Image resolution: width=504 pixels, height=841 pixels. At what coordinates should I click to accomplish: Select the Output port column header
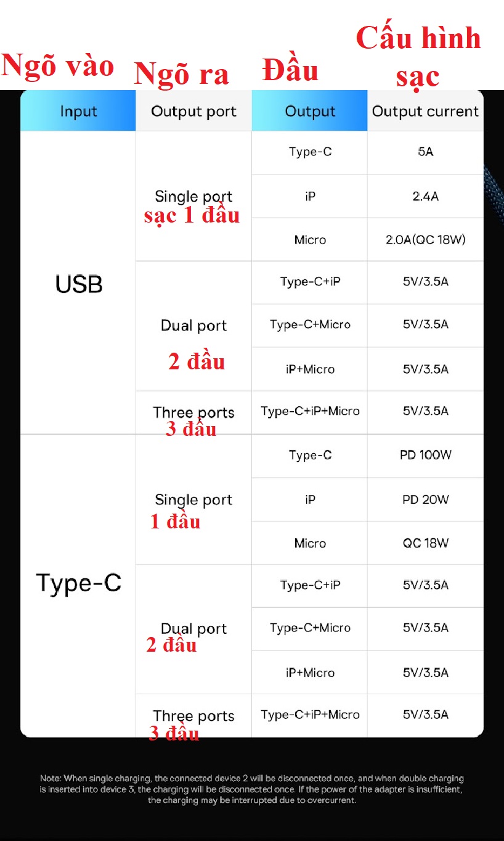(193, 111)
